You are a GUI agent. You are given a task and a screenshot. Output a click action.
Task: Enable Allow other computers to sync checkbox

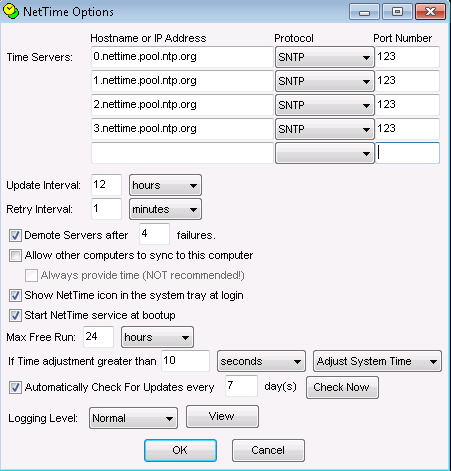(x=15, y=255)
